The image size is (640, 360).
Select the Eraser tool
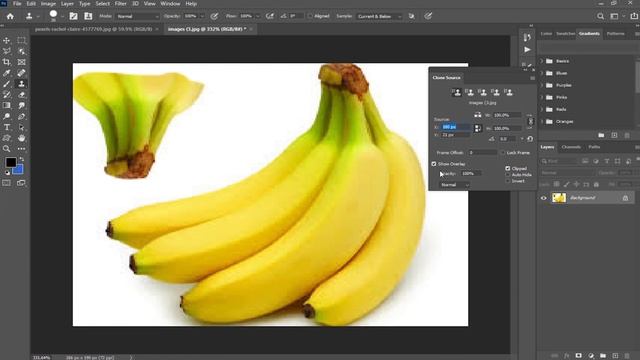pos(21,95)
